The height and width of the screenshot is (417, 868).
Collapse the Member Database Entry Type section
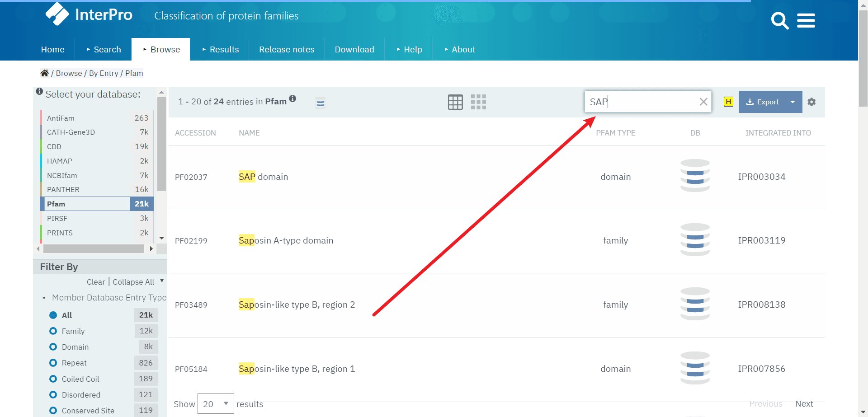click(x=44, y=298)
